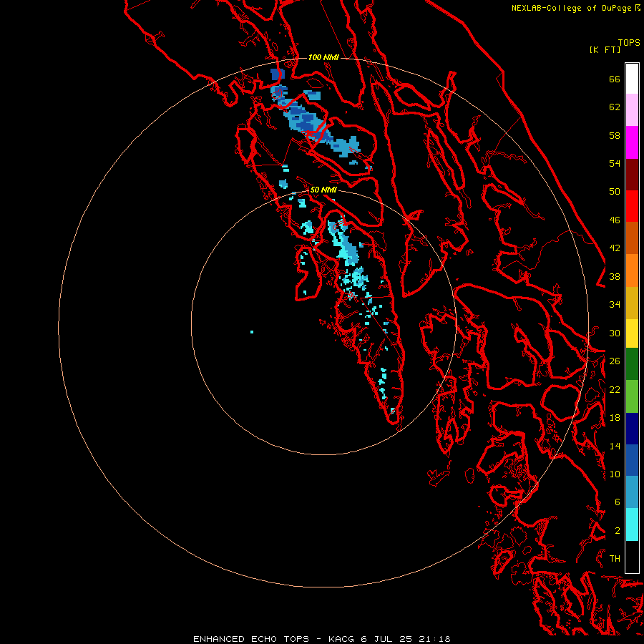Click the 38 legend value
Viewport: 644px width, 644px height.
(615, 277)
